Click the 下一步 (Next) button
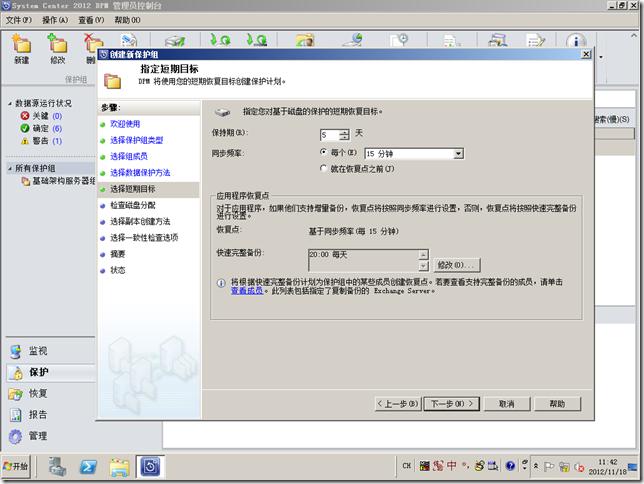 tap(451, 404)
